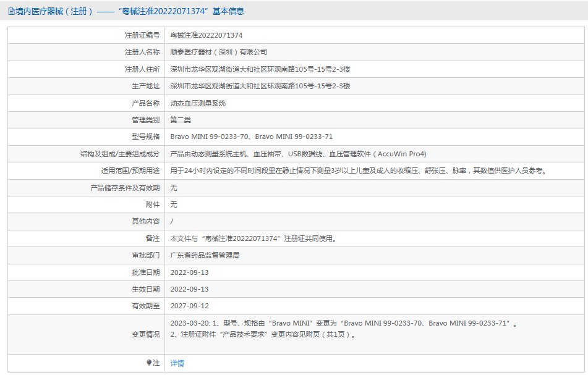Click the 审批部门 label
Viewport: 588px width, 375px height.
click(x=145, y=256)
